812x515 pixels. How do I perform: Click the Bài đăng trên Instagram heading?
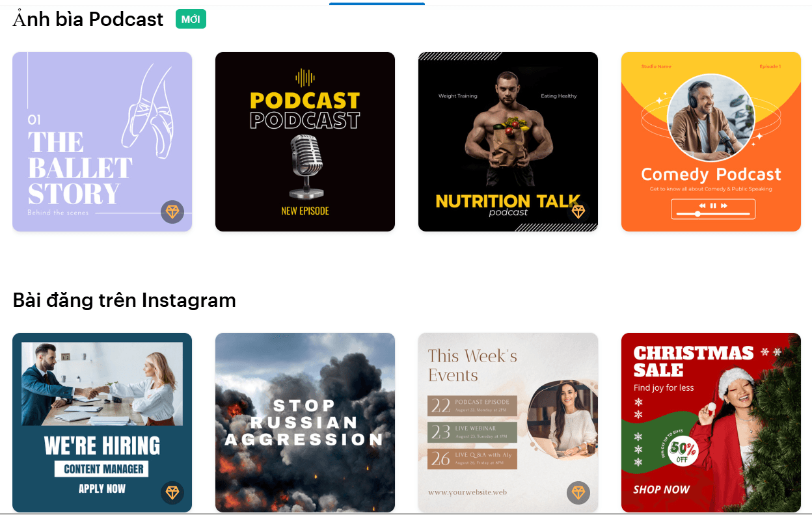click(124, 300)
